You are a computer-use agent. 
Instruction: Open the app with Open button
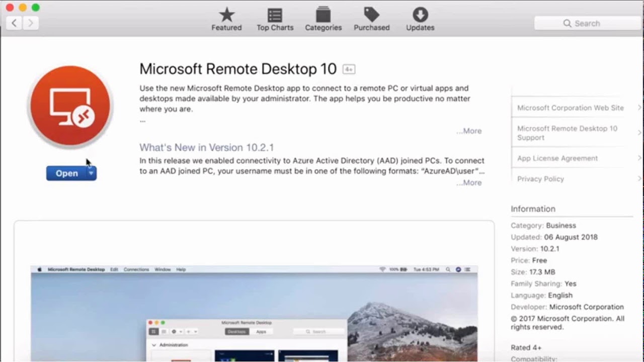pos(66,173)
